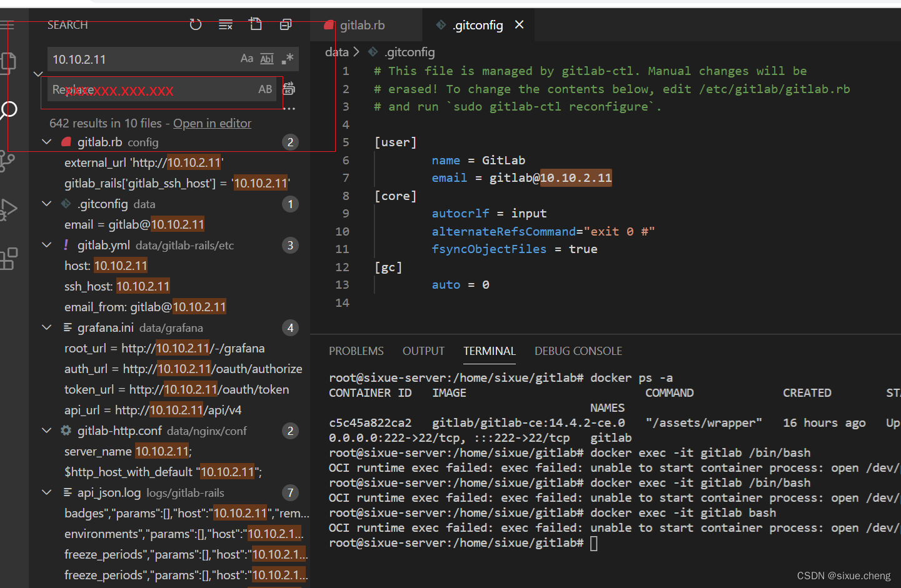This screenshot has height=588, width=901.
Task: Select the TERMINAL panel tab
Action: [490, 351]
